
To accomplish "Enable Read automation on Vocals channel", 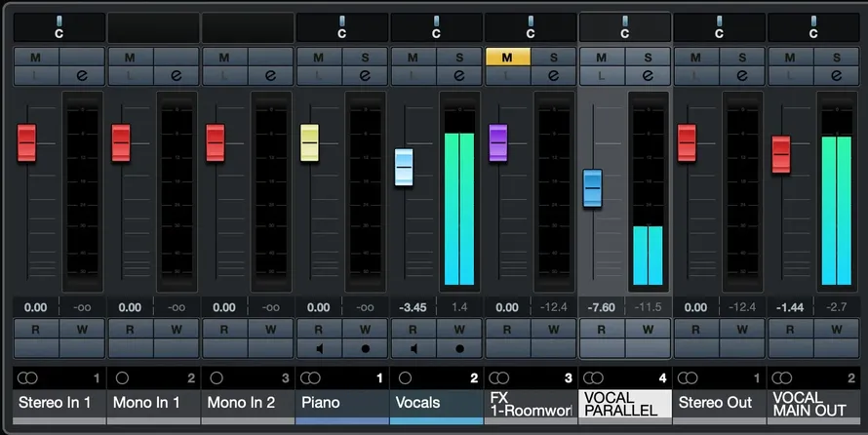I will (x=413, y=330).
